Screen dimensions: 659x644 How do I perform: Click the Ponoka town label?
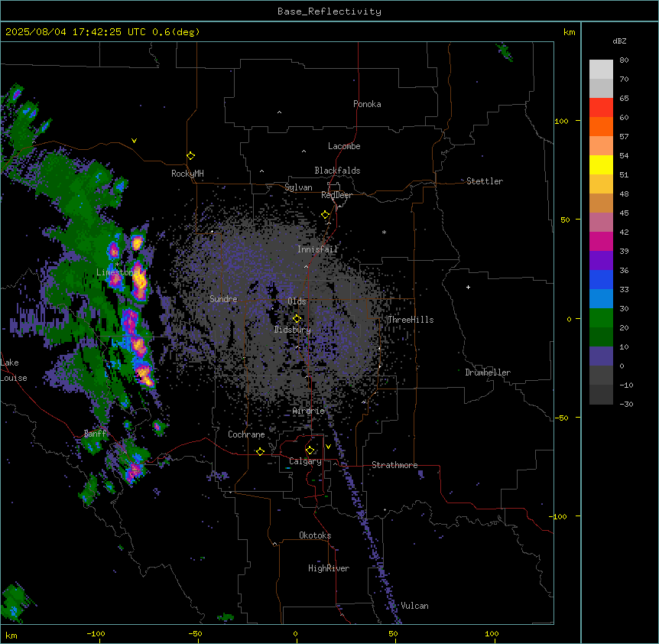tap(367, 104)
